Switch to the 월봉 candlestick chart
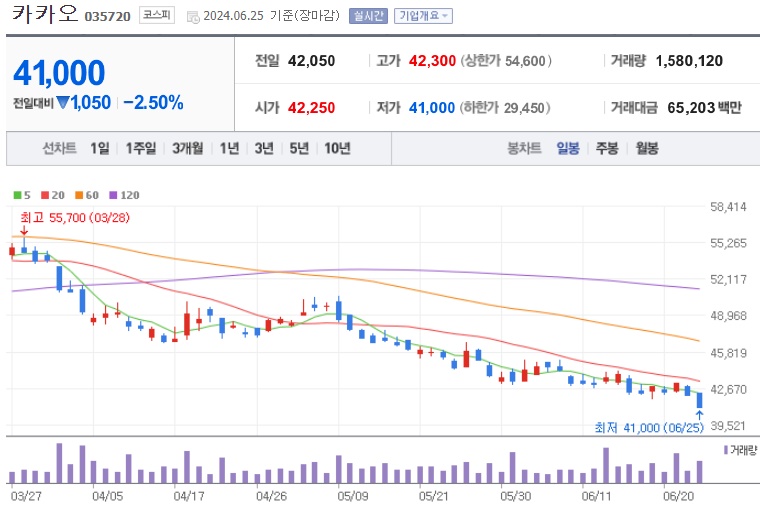This screenshot has height=508, width=760. pos(647,148)
